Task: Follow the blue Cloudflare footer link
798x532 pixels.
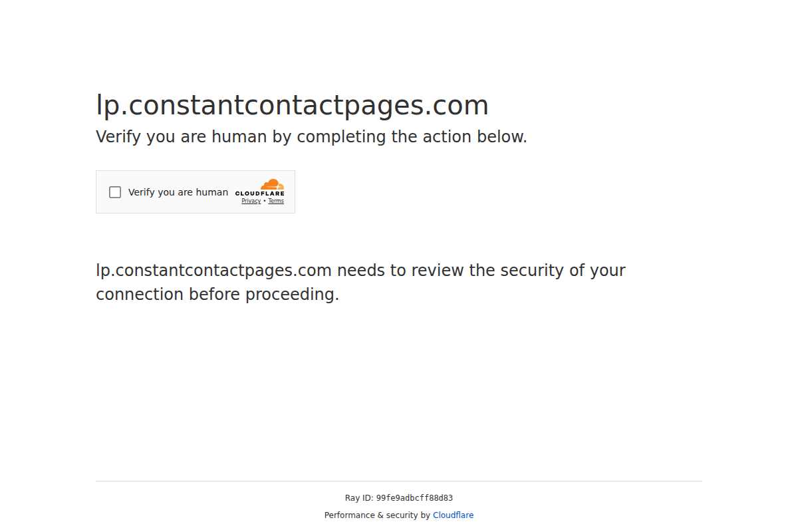Action: point(453,515)
